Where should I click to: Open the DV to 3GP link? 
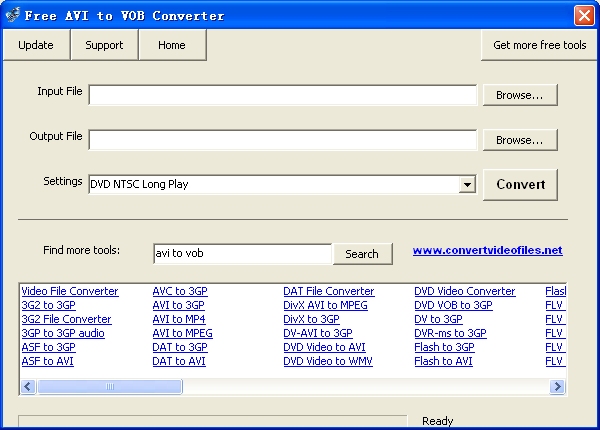(x=439, y=319)
